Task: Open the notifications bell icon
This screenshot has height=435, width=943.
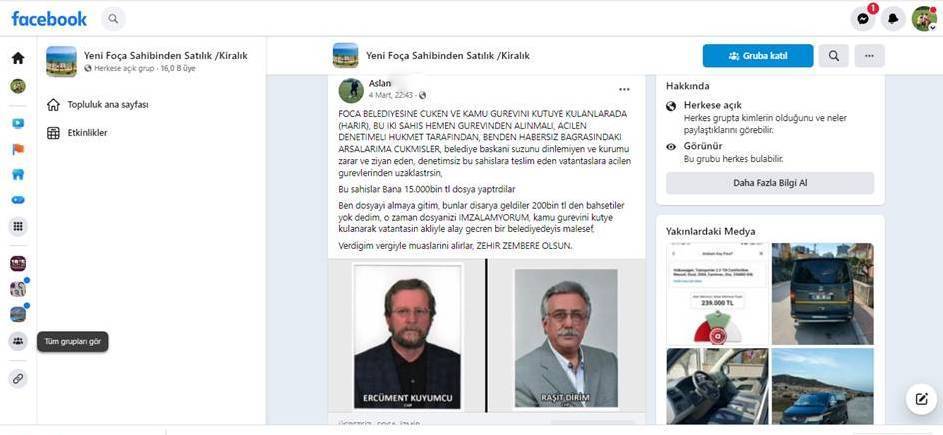Action: click(x=893, y=19)
